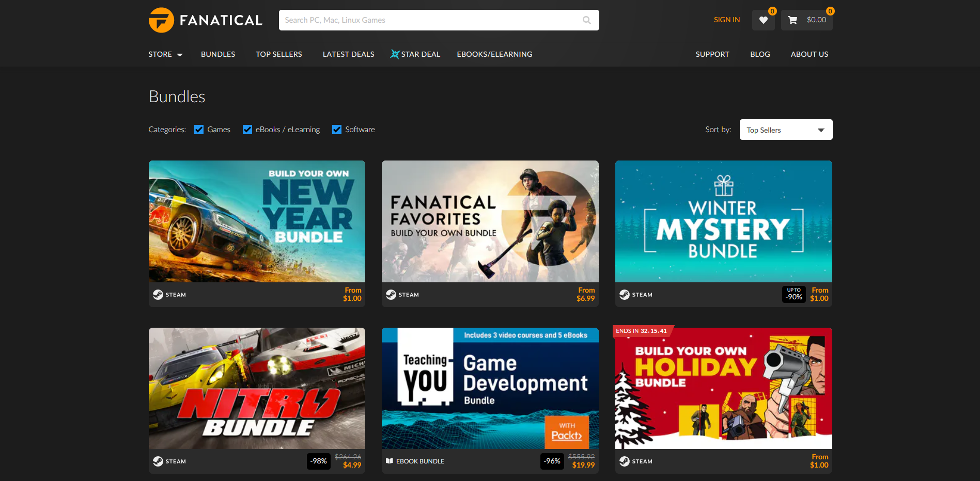Uncheck the Software category checkbox
This screenshot has width=980, height=481.
[337, 130]
